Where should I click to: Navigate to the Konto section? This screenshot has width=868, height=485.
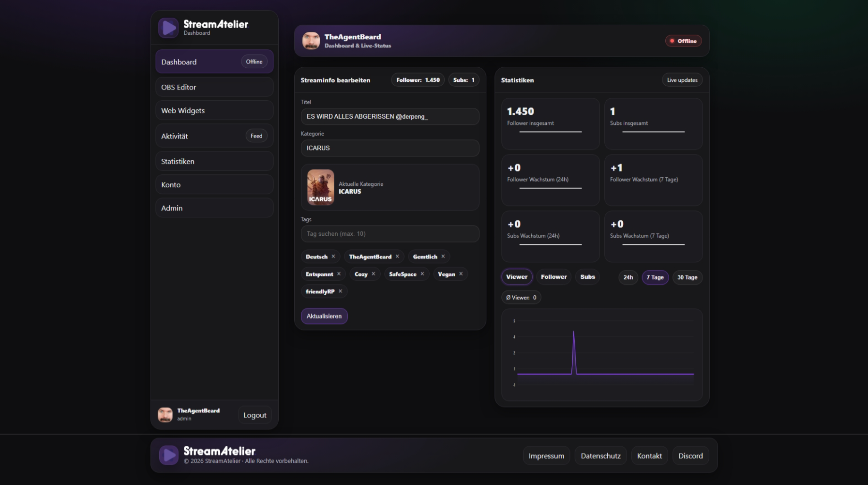coord(214,184)
